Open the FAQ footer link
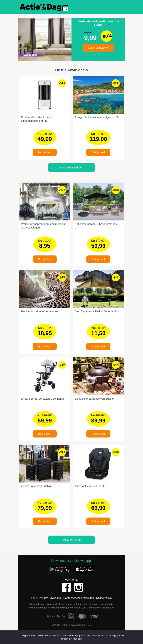This screenshot has height=644, width=143. click(x=34, y=598)
